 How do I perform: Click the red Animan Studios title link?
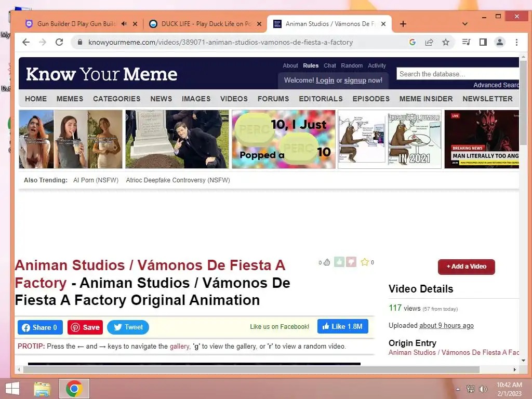pos(150,274)
